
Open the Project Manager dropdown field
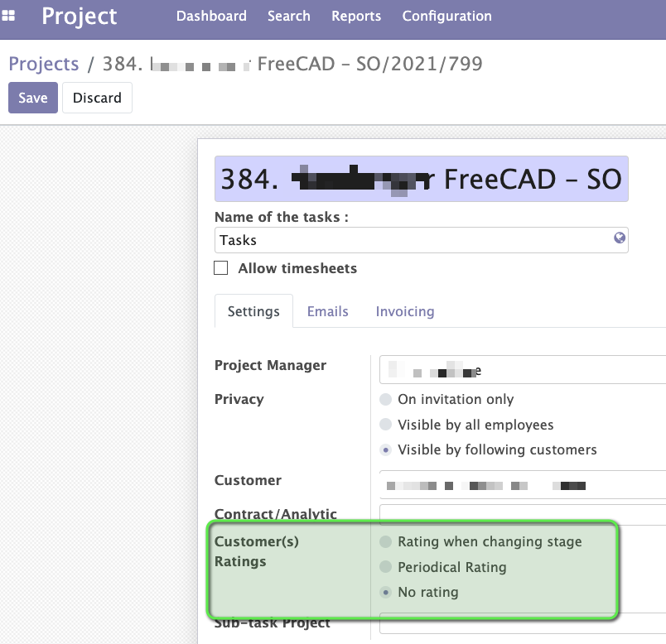pos(523,370)
